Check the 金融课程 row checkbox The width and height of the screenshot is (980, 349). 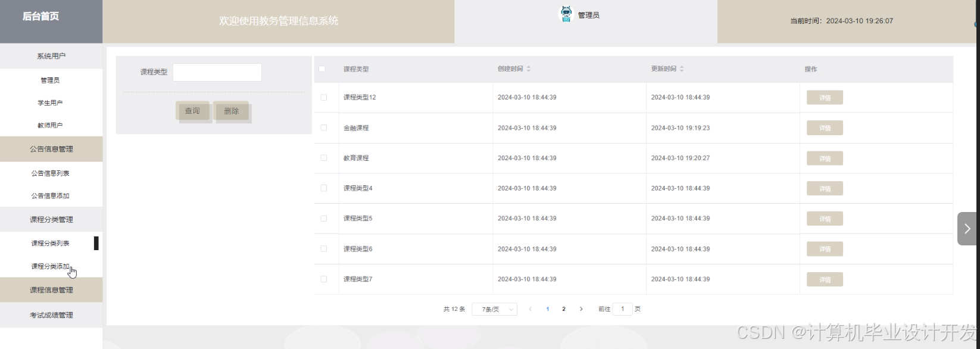(x=324, y=128)
